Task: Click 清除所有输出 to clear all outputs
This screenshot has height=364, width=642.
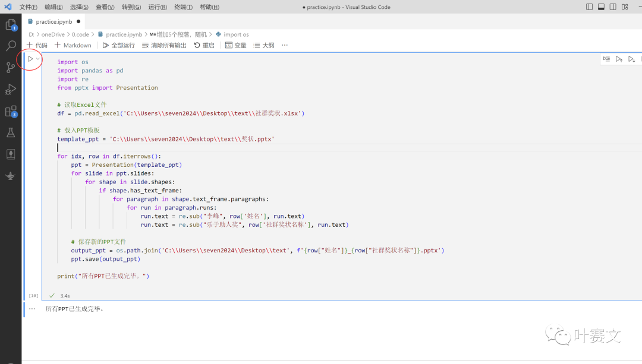Action: pos(164,45)
